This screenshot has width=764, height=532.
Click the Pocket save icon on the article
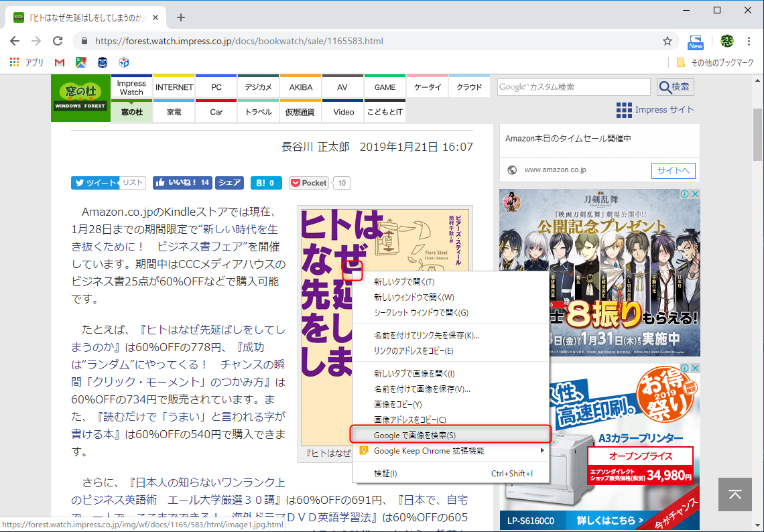[x=308, y=182]
